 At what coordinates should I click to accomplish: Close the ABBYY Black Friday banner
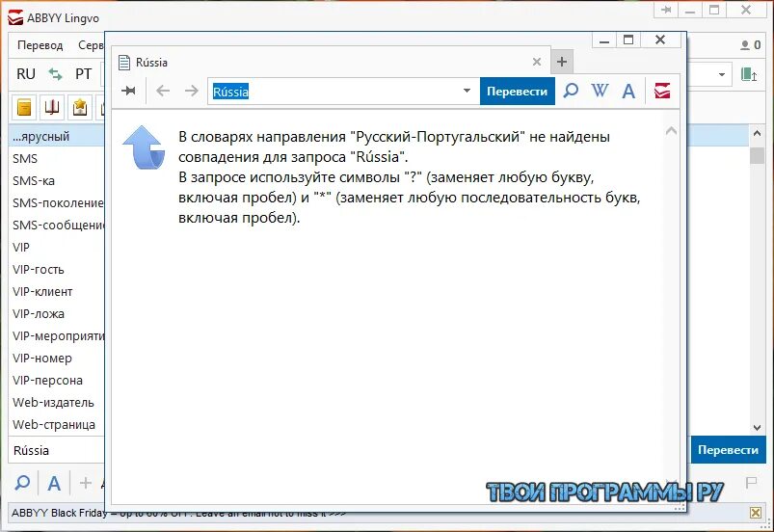point(756,513)
